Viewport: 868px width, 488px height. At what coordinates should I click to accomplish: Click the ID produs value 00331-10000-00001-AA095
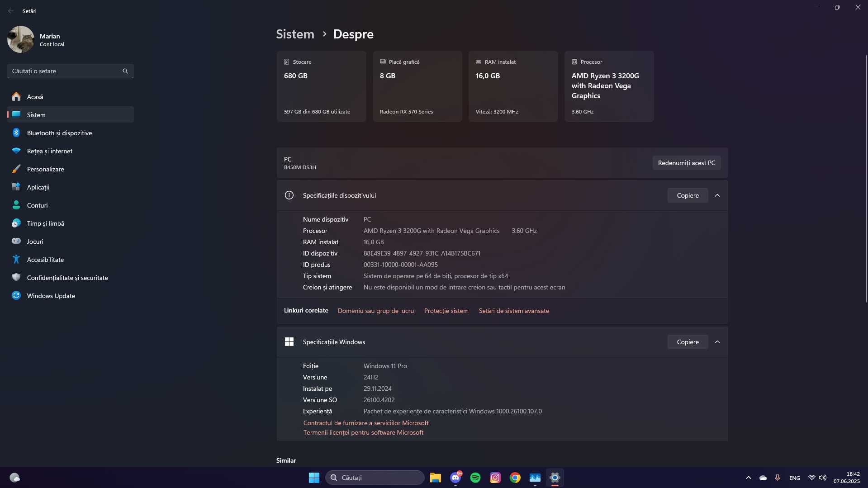pyautogui.click(x=400, y=265)
